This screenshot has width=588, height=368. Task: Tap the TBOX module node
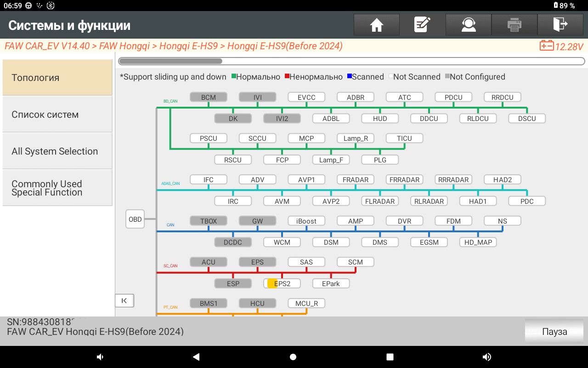point(209,221)
